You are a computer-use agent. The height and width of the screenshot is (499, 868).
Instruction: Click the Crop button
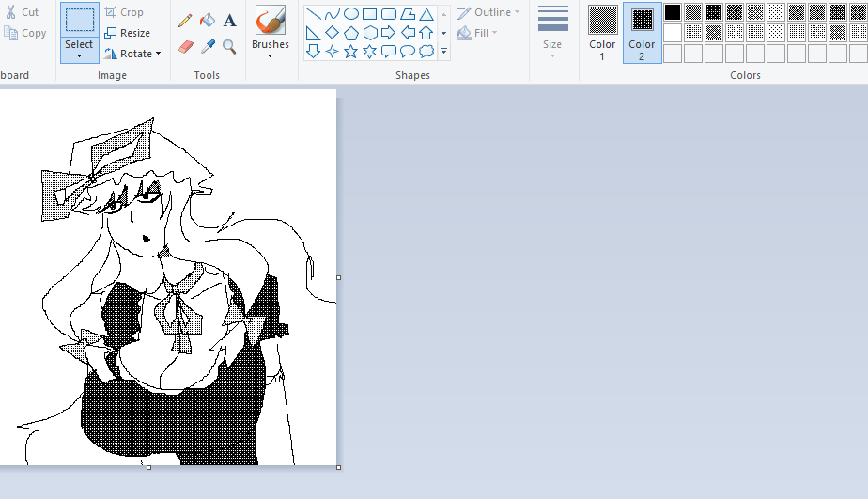[x=125, y=12]
